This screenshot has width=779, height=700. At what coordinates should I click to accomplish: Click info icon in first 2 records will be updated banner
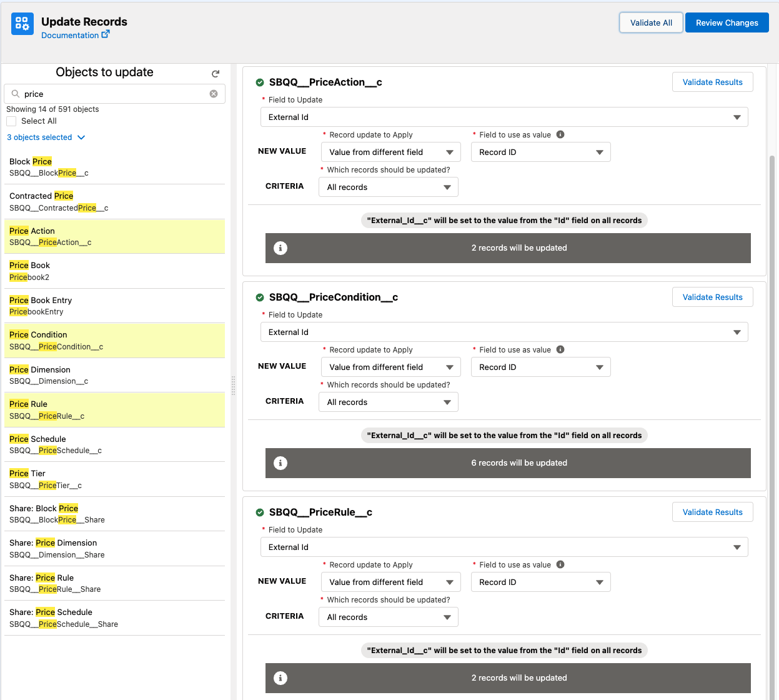pyautogui.click(x=280, y=248)
